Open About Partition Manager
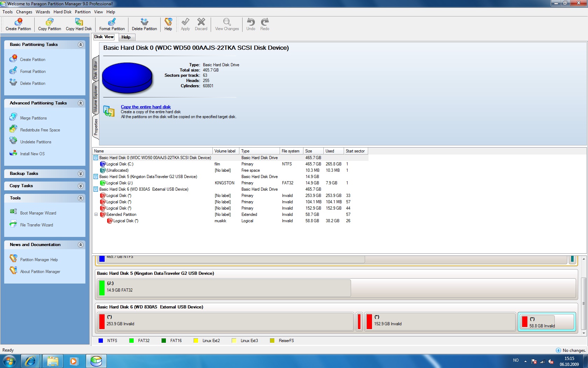 click(x=40, y=272)
